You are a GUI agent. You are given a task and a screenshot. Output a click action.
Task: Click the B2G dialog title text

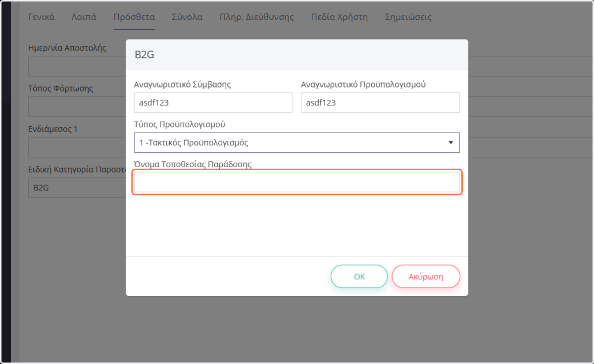pyautogui.click(x=145, y=55)
